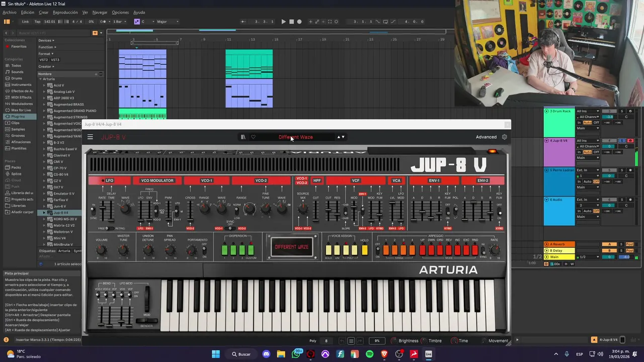Viewport: 644px width, 362px height.
Task: Toggle the Custom dispersion button
Action: click(x=251, y=250)
